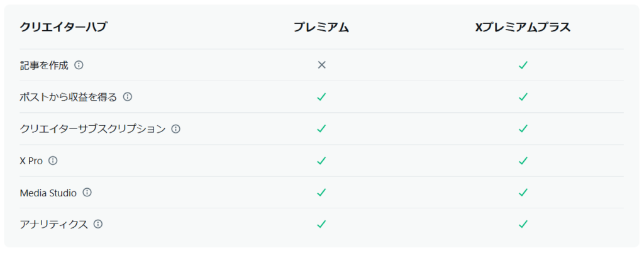Open info tooltip for ポストから収益を得る
The width and height of the screenshot is (644, 253).
[x=128, y=97]
